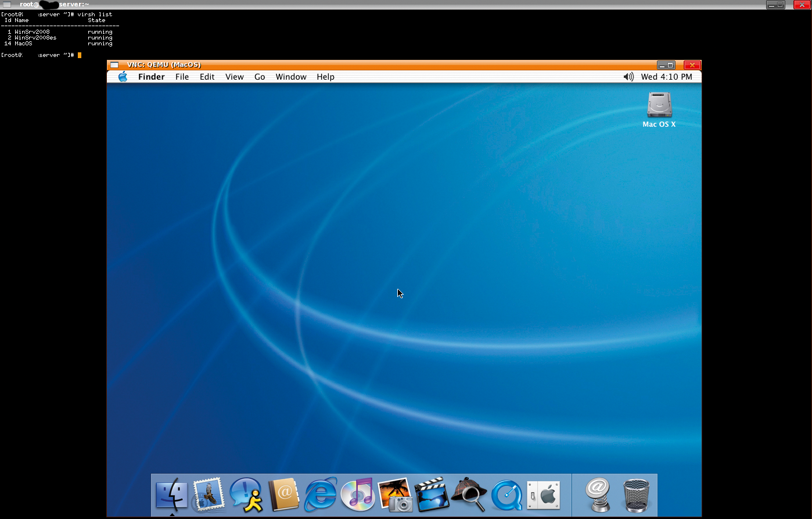Open Sherlock search app in Dock
This screenshot has height=519, width=812.
pyautogui.click(x=469, y=495)
